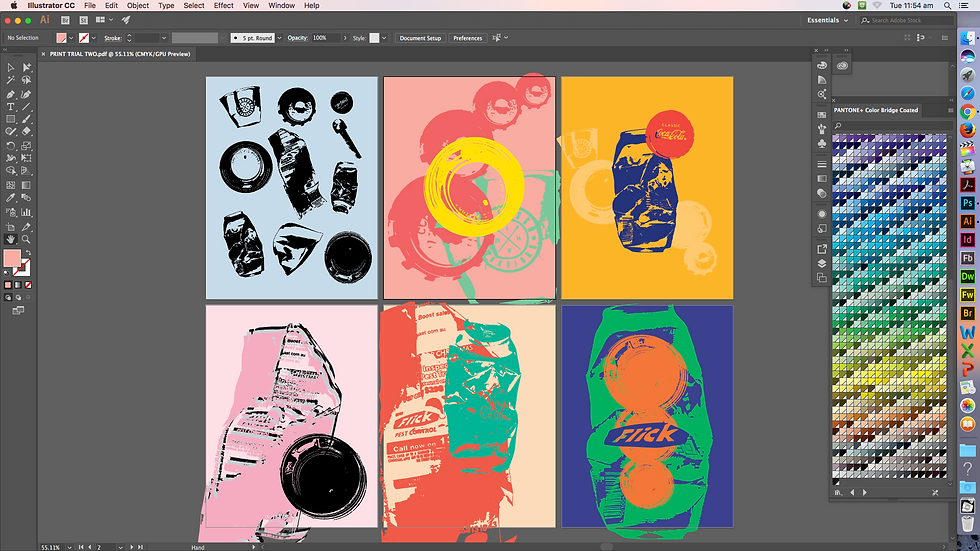Open the Layers panel icon
Viewport: 980px width, 551px height.
click(822, 263)
